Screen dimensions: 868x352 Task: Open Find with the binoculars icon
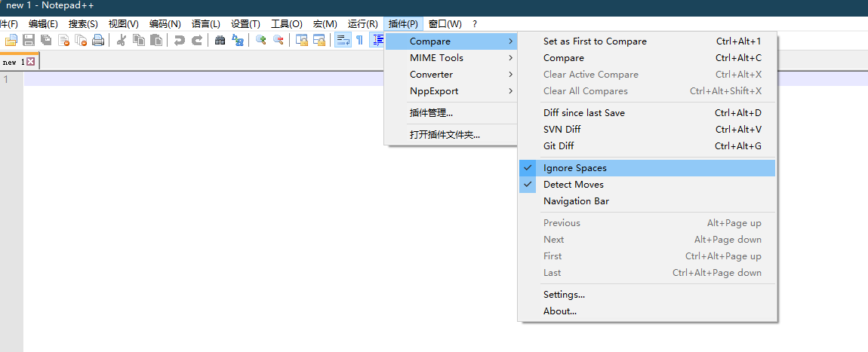point(220,40)
